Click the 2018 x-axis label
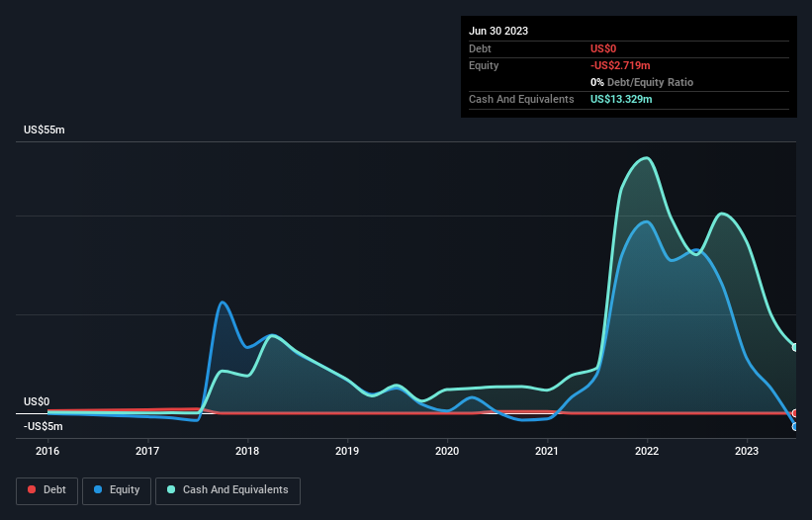The image size is (812, 520). pyautogui.click(x=247, y=451)
